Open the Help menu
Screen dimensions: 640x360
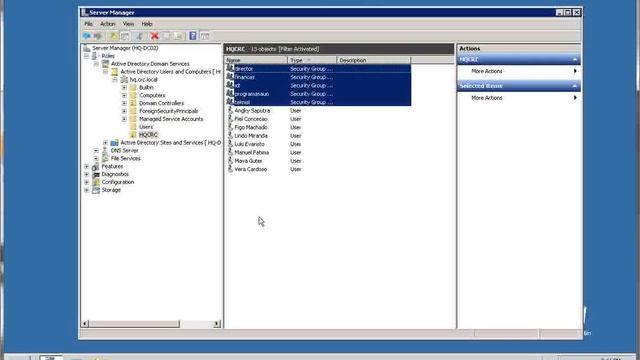(147, 24)
